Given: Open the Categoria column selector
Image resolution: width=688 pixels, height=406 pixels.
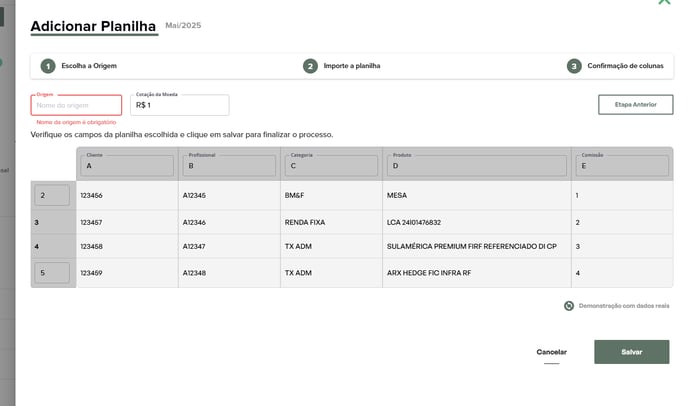Looking at the screenshot, I should 330,166.
